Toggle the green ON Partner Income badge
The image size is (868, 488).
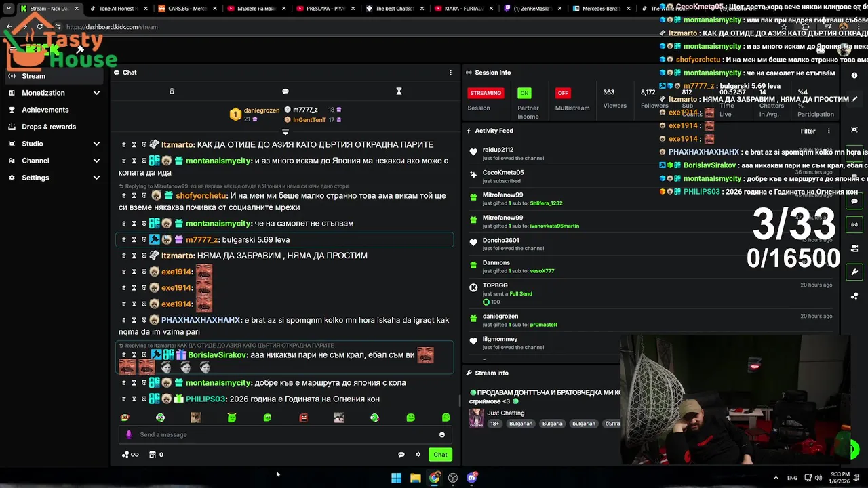[524, 93]
